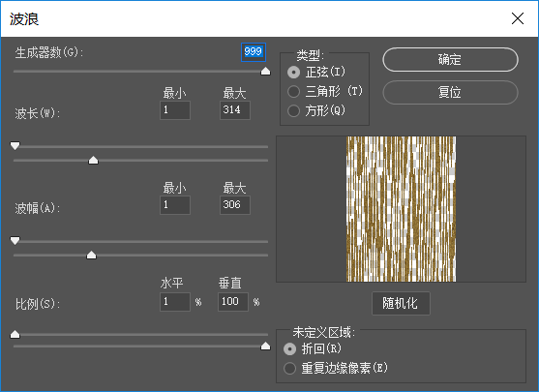Image resolution: width=539 pixels, height=392 pixels.
Task: Click the 波长 minimum slider handle
Action: click(15, 146)
